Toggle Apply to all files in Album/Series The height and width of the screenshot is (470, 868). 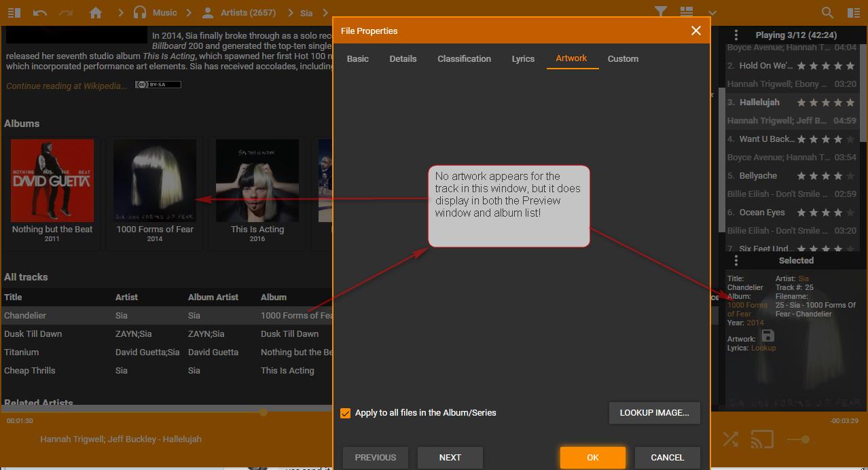[x=346, y=413]
